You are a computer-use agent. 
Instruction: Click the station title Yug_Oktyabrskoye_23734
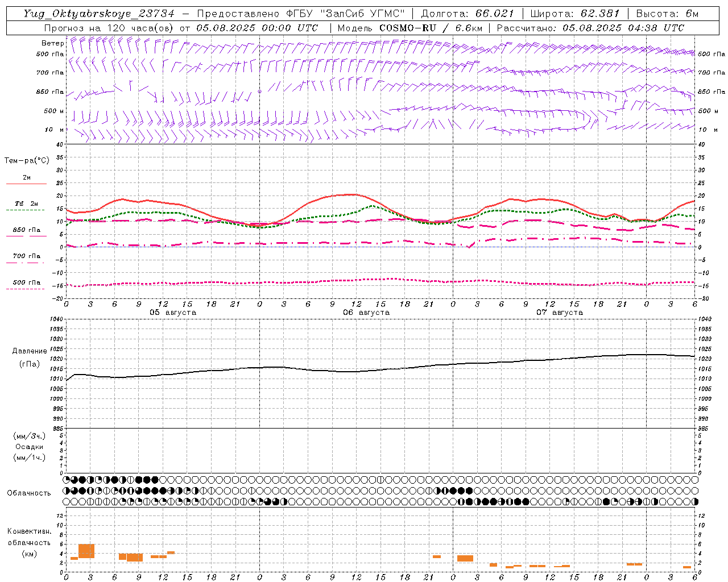(x=99, y=14)
